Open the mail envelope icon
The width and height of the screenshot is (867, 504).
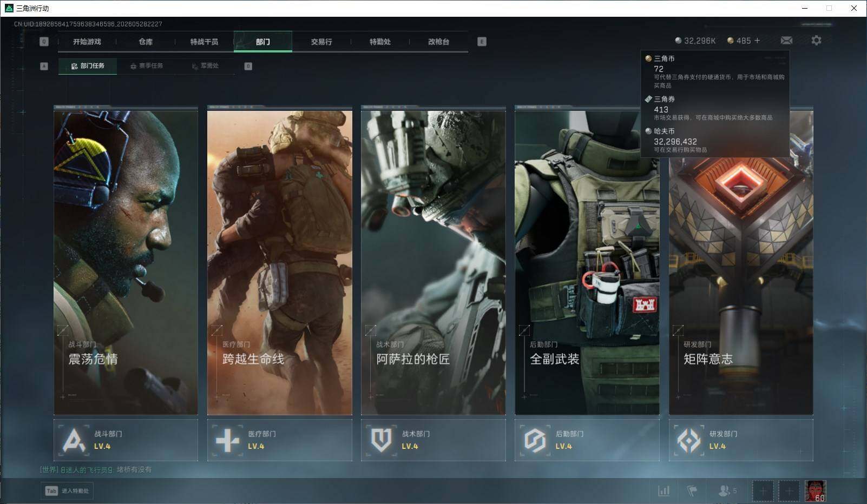(x=786, y=41)
